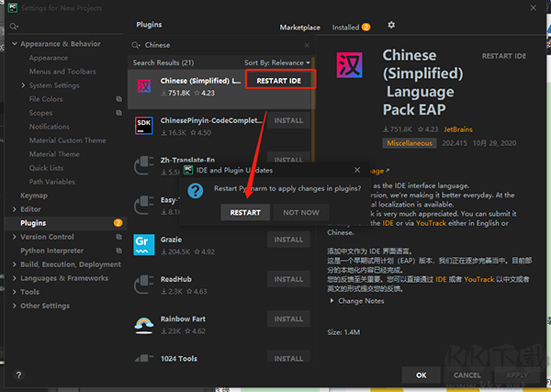Open the Sort By Relevance dropdown
Viewport: 551px width, 392px height.
click(x=277, y=62)
